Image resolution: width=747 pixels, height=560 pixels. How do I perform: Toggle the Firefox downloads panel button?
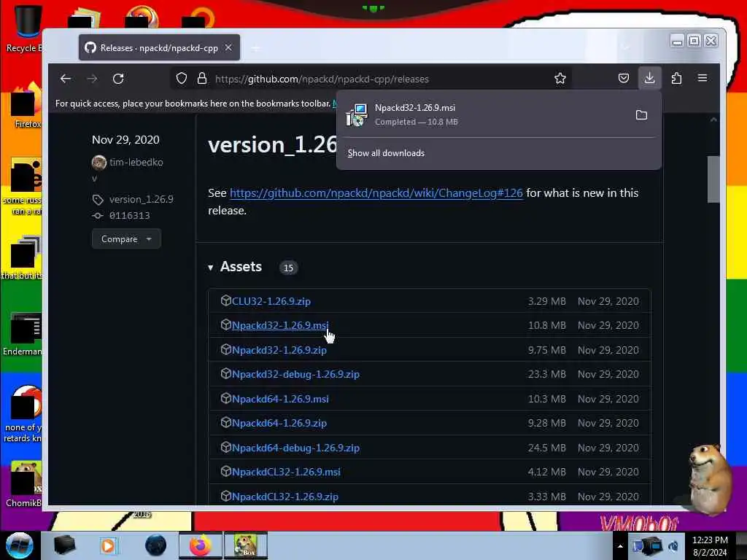pos(649,78)
